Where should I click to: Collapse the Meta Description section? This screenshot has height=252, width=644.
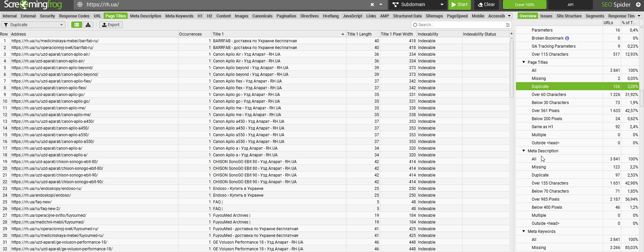tap(524, 151)
